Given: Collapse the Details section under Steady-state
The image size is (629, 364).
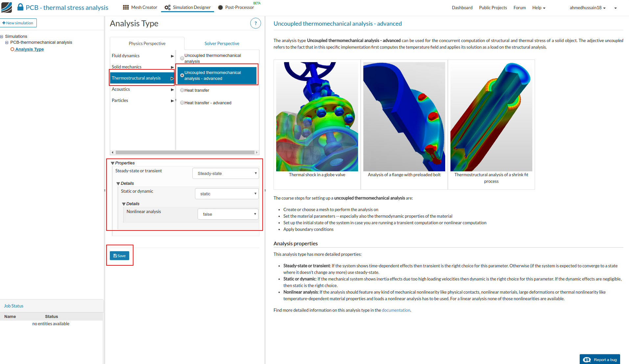Looking at the screenshot, I should [118, 183].
